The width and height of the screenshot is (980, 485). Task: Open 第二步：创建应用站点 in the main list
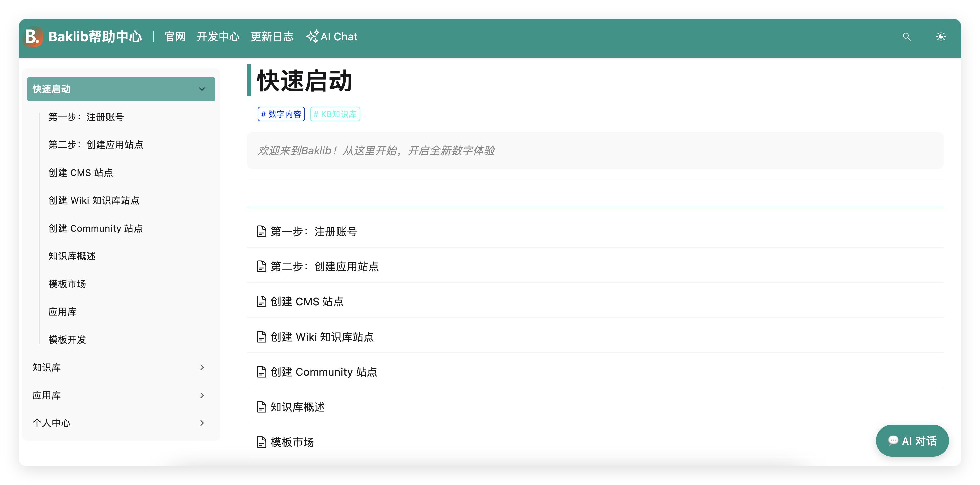[325, 266]
